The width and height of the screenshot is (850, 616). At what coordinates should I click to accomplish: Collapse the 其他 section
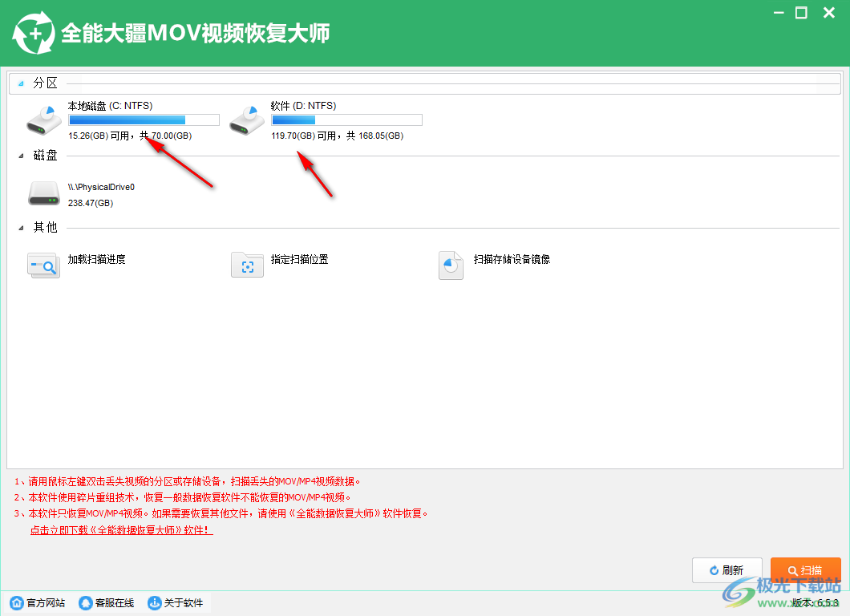(21, 229)
